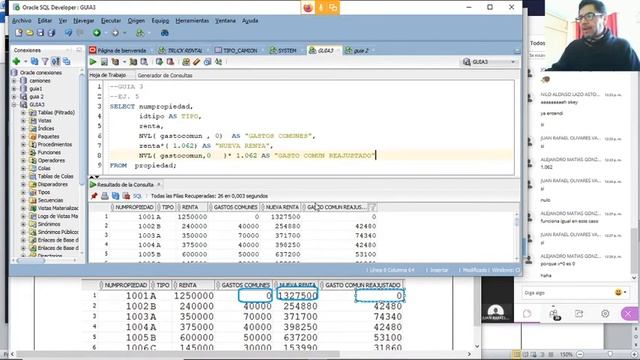Click the Save icon in main toolbar
640x360 pixels.
tap(40, 33)
